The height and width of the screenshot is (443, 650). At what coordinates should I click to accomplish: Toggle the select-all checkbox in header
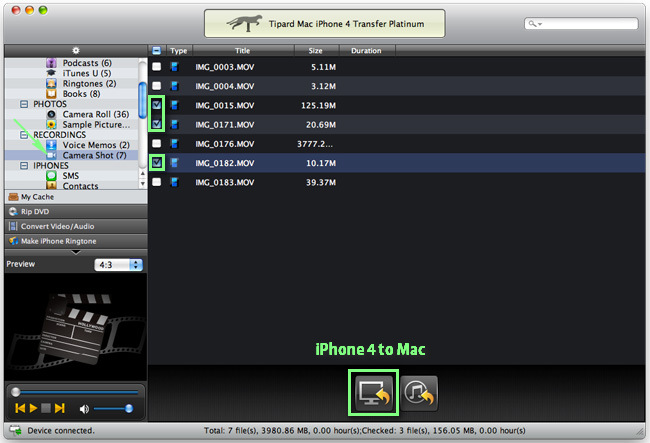(x=156, y=51)
